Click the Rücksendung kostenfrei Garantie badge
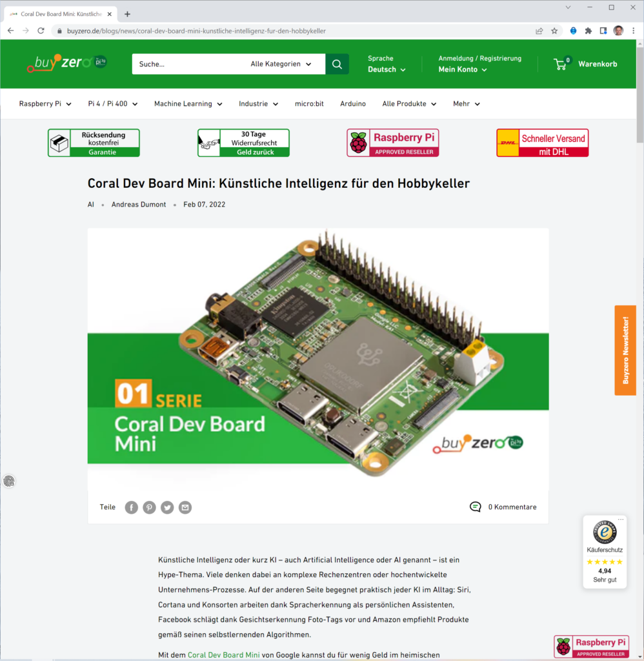644x661 pixels. pos(94,143)
